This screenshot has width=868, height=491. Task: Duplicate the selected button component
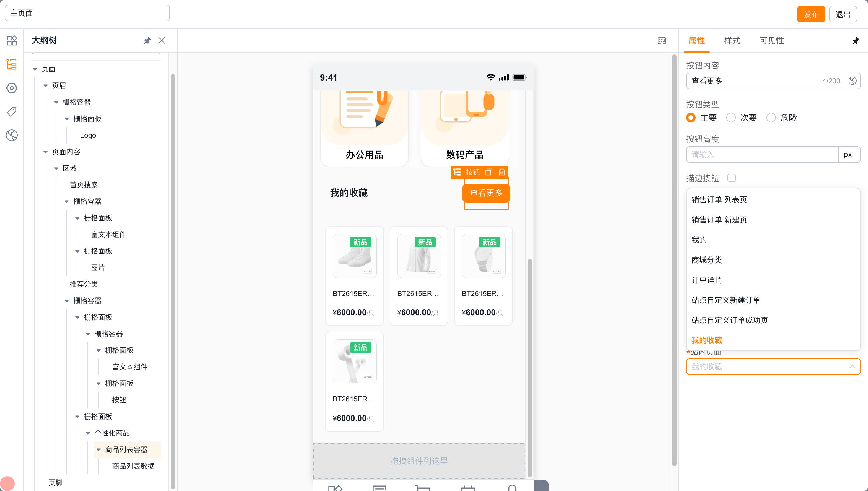tap(489, 172)
